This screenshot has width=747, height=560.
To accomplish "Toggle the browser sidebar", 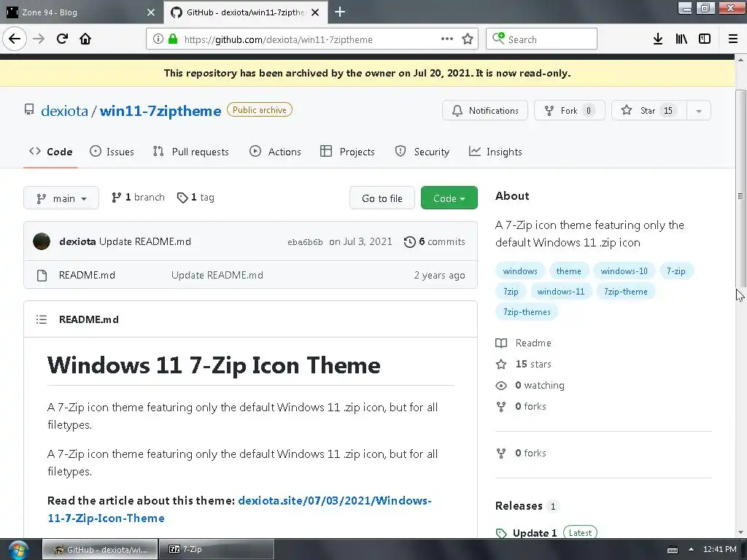I will tap(705, 39).
